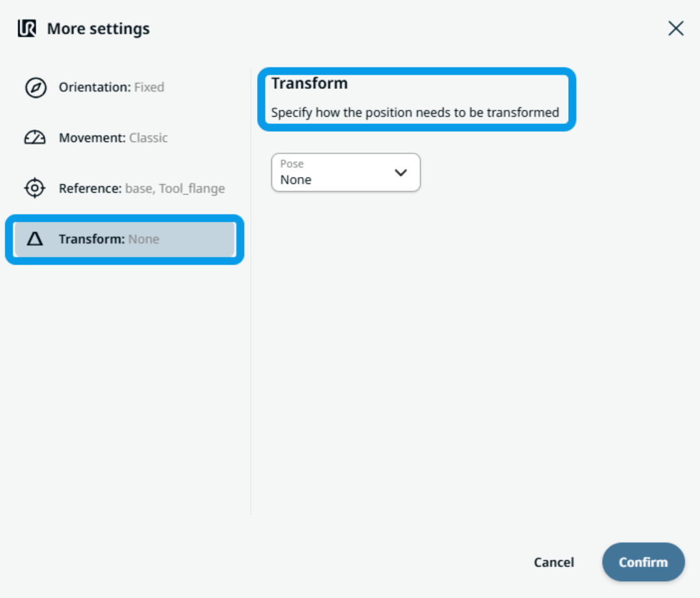
Task: Click the More settings dialog title
Action: [x=98, y=29]
